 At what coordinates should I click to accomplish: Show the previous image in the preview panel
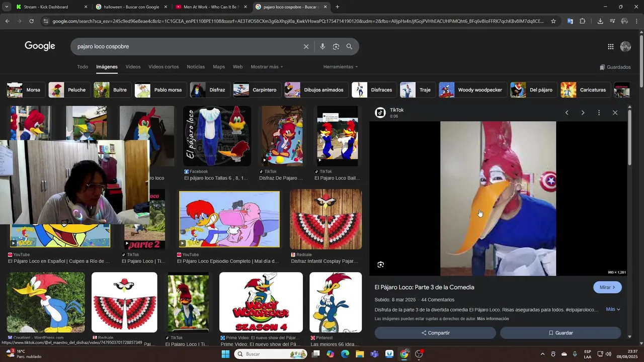click(567, 113)
